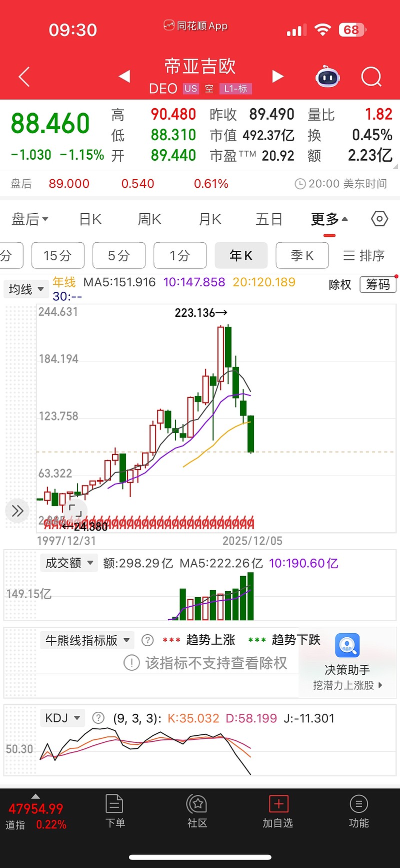Image resolution: width=400 pixels, height=868 pixels.
Task: Toggle the 筹码 chip distribution view
Action: point(378,285)
